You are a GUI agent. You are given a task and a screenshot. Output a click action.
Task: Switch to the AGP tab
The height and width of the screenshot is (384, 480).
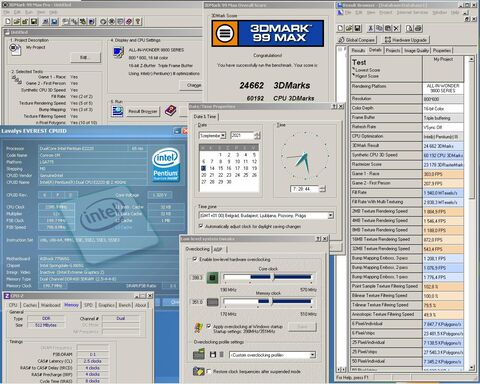(x=218, y=249)
